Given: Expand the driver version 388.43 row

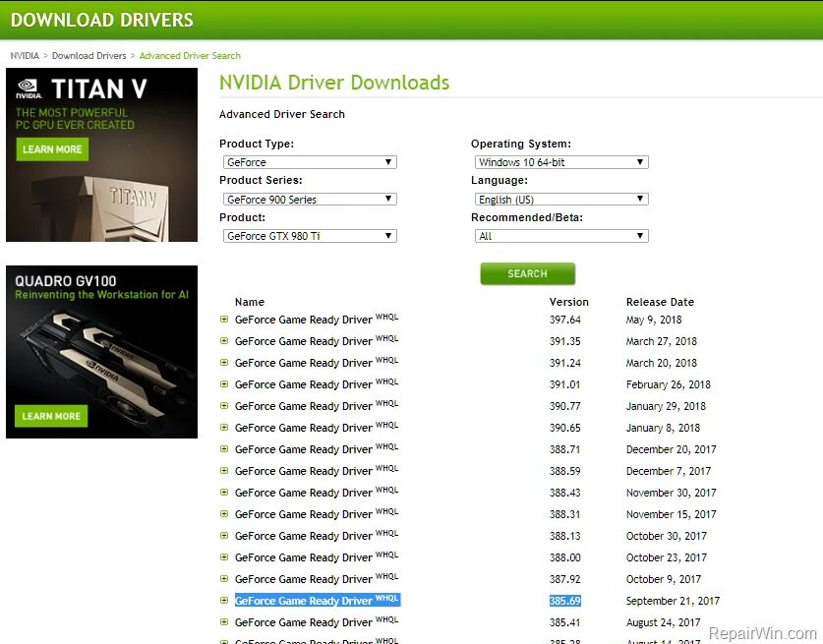Looking at the screenshot, I should pyautogui.click(x=224, y=493).
